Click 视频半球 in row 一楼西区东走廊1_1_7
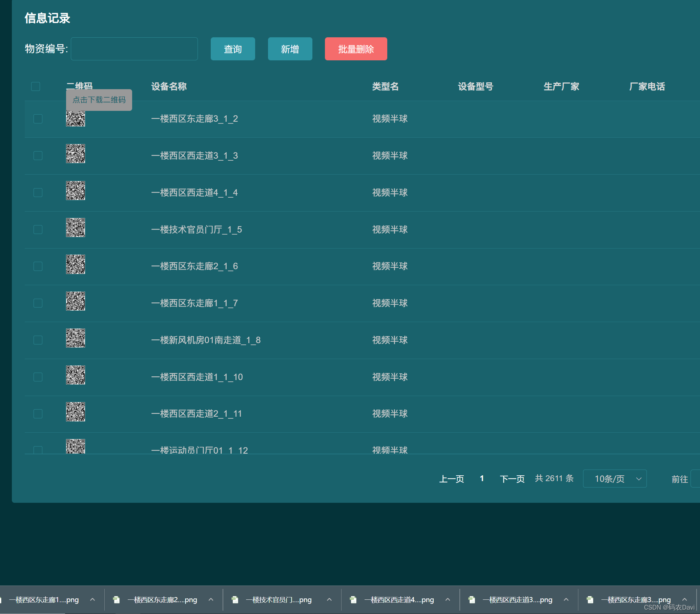The width and height of the screenshot is (700, 614). (x=390, y=303)
